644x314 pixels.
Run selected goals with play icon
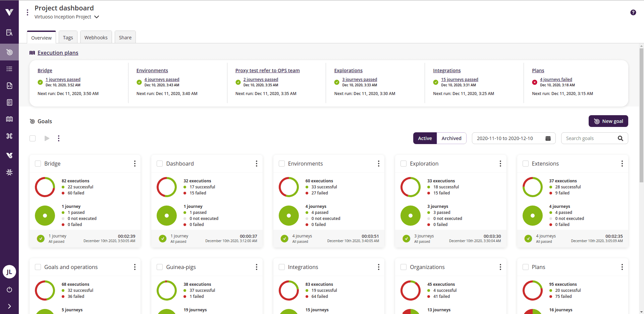click(x=47, y=138)
